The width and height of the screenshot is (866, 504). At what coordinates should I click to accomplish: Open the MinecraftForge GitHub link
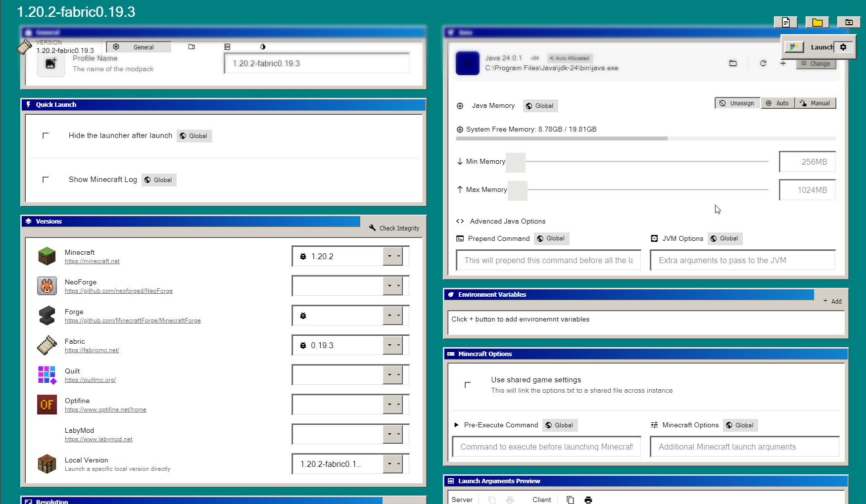133,321
